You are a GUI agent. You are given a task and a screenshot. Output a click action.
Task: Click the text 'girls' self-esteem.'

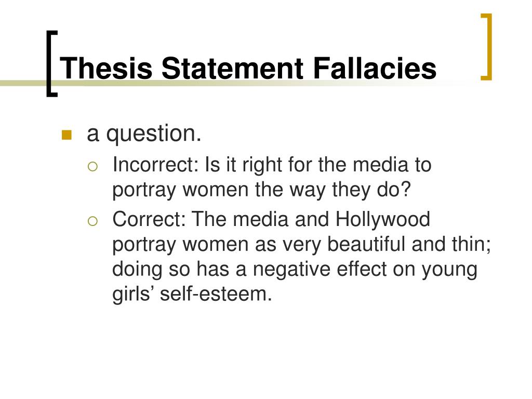[192, 294]
